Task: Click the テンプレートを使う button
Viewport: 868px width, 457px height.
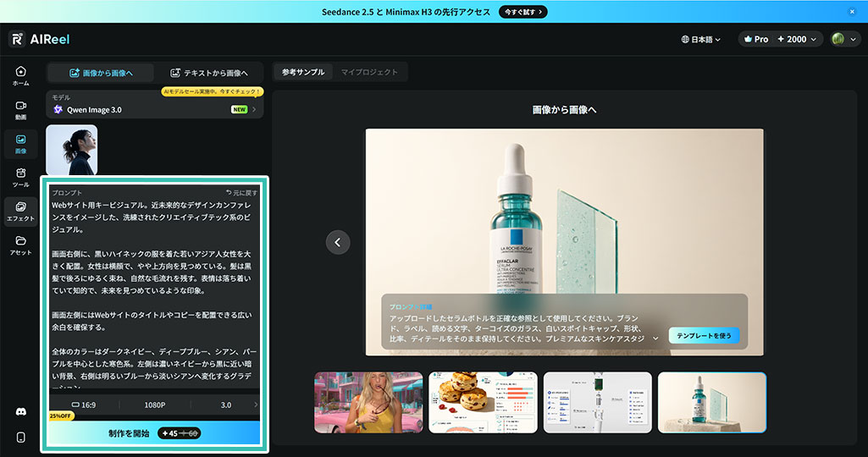Action: 704,336
